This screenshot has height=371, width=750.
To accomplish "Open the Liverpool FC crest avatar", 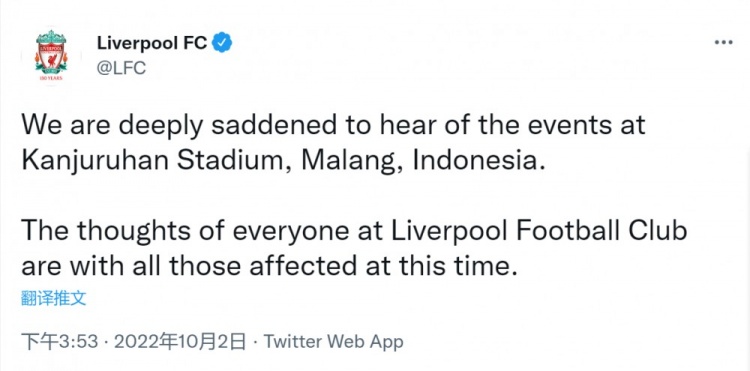I will coord(51,55).
